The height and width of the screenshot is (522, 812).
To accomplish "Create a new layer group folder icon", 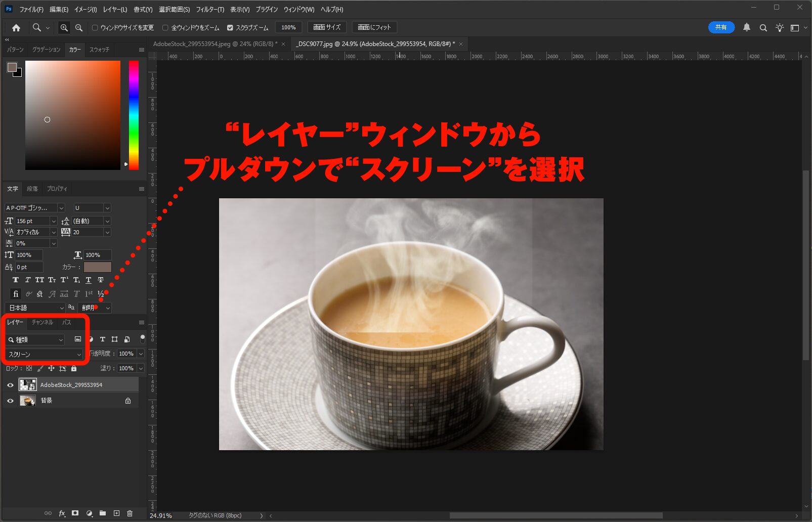I will pos(103,513).
